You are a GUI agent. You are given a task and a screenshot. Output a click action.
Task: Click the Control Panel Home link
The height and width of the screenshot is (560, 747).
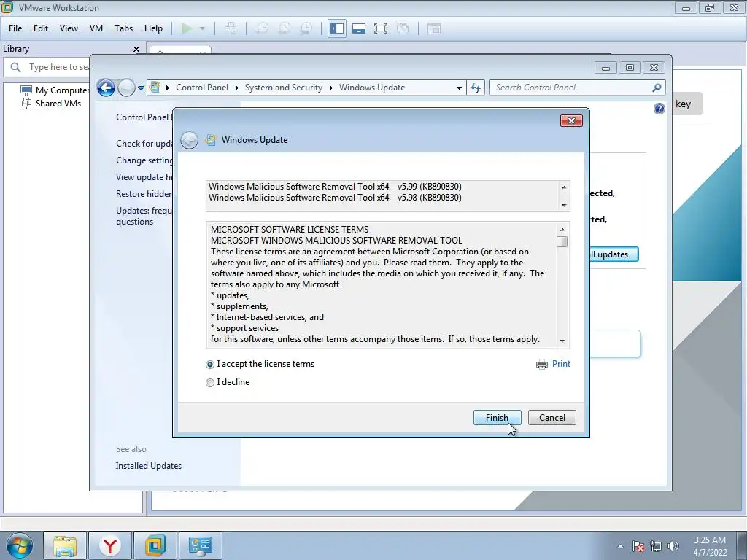(144, 117)
